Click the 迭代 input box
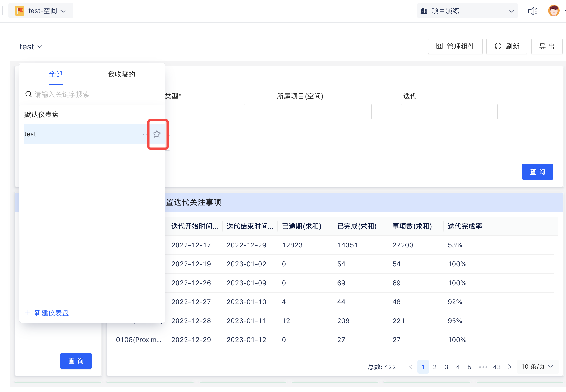Screen dimensions: 566x392 pyautogui.click(x=449, y=112)
